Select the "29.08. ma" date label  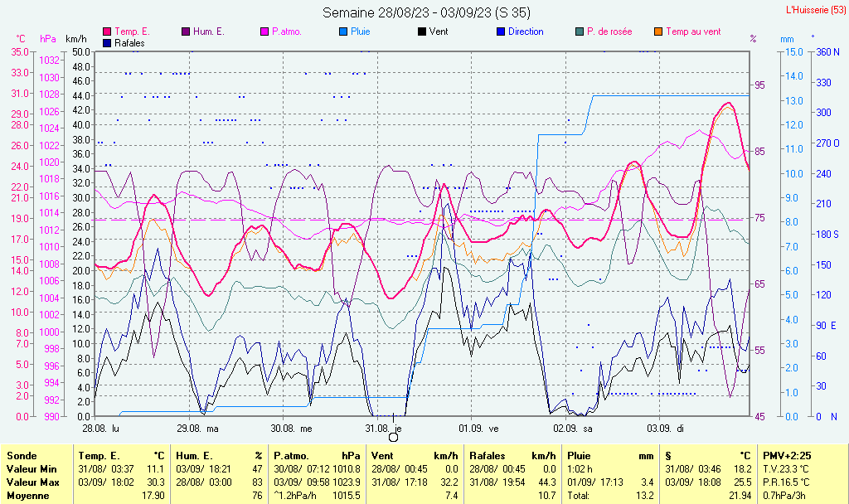pos(197,429)
